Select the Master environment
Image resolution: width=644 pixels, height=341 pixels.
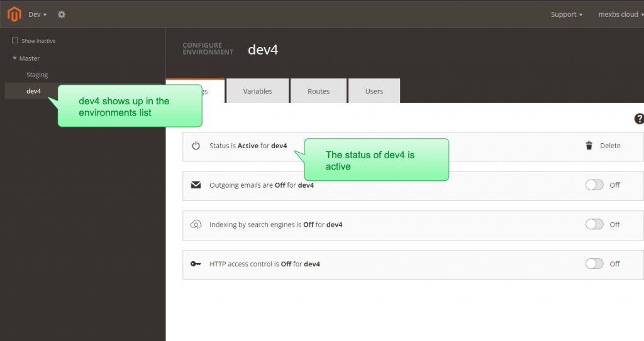coord(29,58)
